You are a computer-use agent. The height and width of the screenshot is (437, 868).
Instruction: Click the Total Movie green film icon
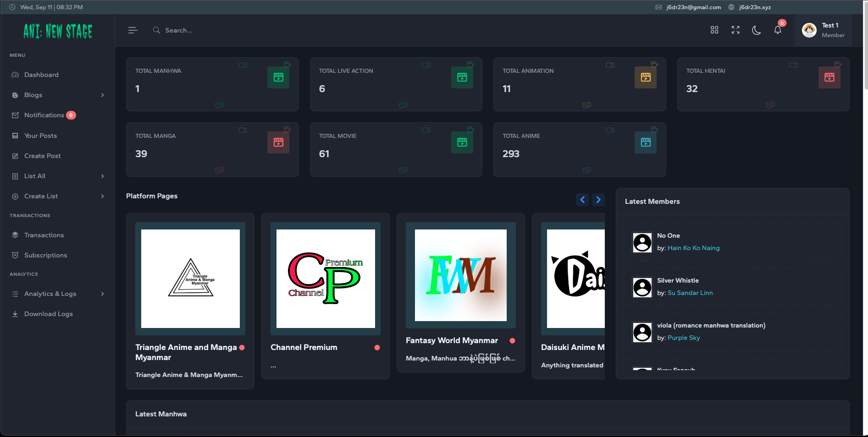click(x=462, y=142)
